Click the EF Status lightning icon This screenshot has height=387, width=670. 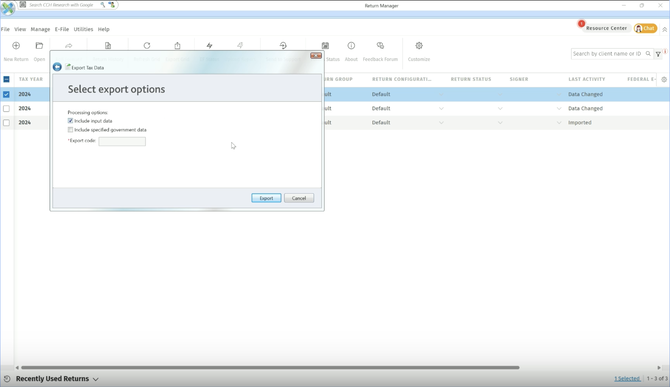click(x=209, y=46)
